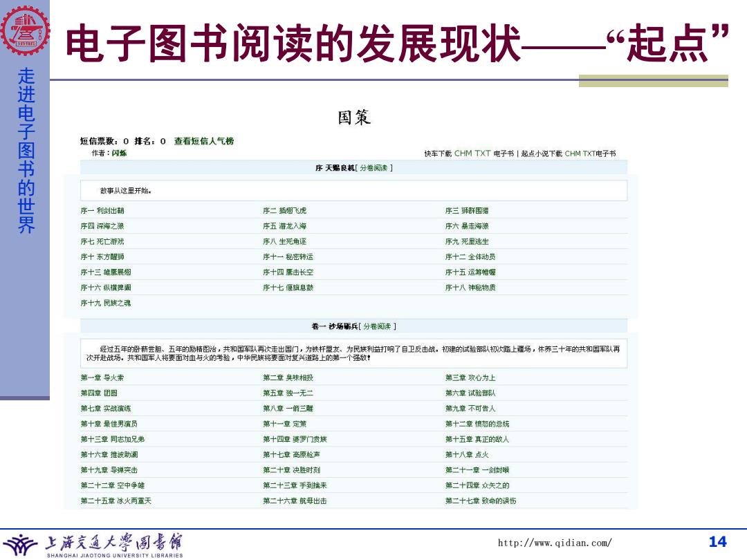The height and width of the screenshot is (560, 747).
Task: Click the 故事从这里开始 description box
Action: (x=353, y=191)
